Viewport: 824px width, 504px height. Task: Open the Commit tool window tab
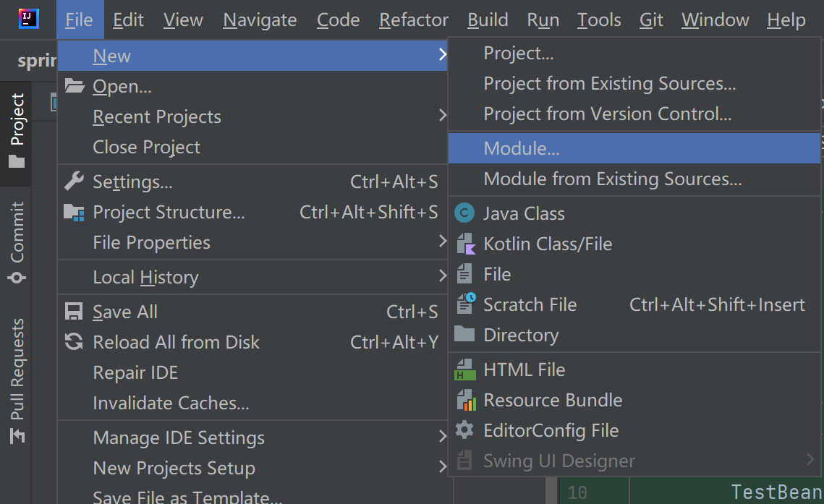pos(17,242)
